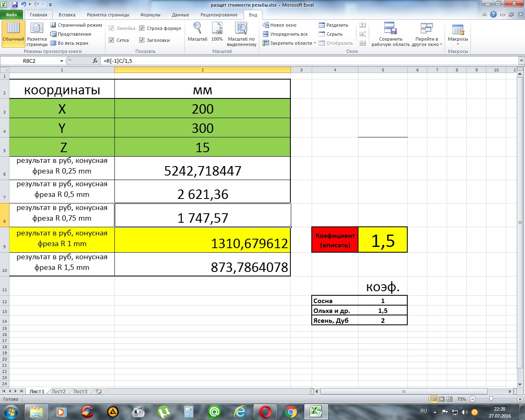Viewport: 525px width, 420px height.
Task: Expand the formula bar
Action: (521, 61)
